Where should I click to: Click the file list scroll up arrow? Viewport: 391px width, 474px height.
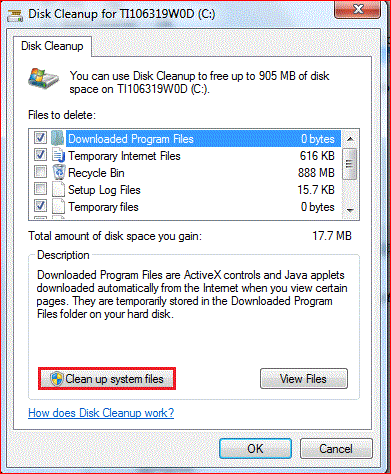coord(350,139)
